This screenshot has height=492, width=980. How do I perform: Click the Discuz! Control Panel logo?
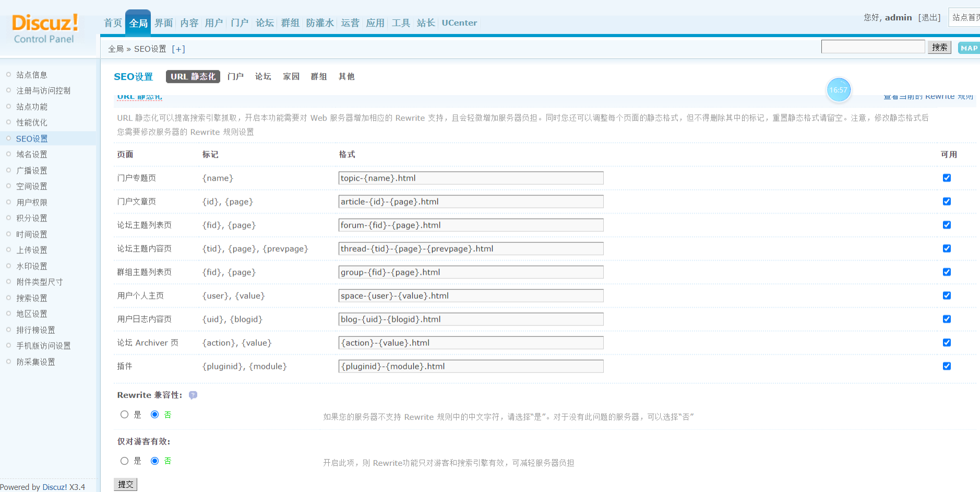click(45, 29)
